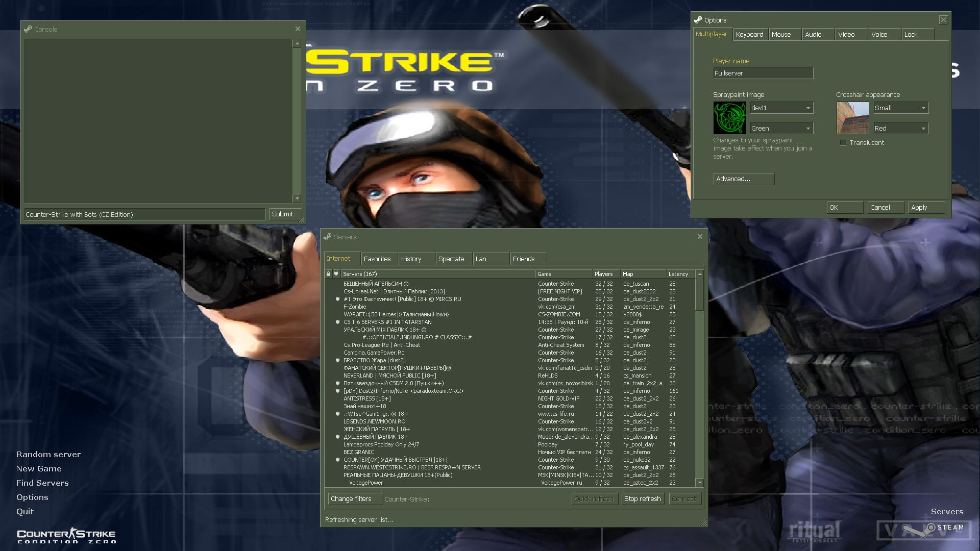The width and height of the screenshot is (980, 551).
Task: Switch to the Keyboard options tab
Action: pos(750,35)
